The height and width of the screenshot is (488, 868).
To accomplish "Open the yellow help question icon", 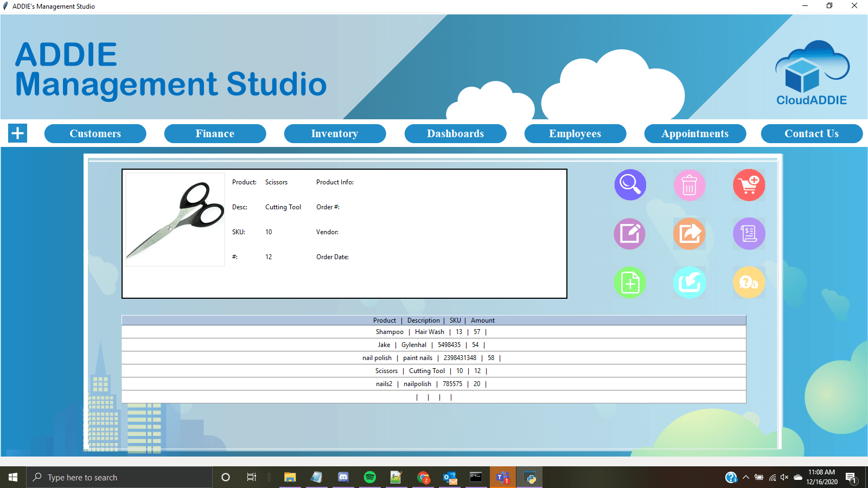I will coord(749,282).
